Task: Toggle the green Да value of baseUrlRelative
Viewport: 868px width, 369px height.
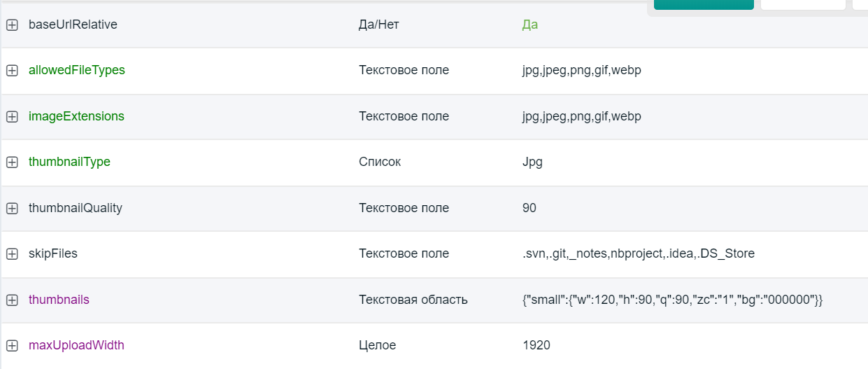Action: point(529,25)
